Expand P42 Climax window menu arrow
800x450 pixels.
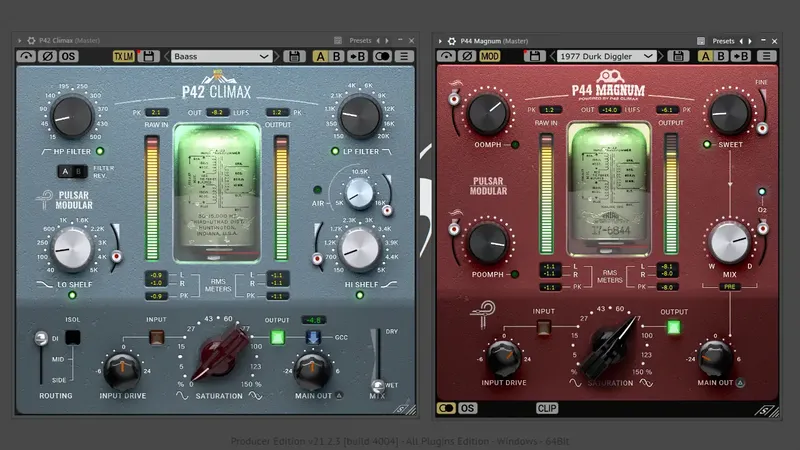19,40
